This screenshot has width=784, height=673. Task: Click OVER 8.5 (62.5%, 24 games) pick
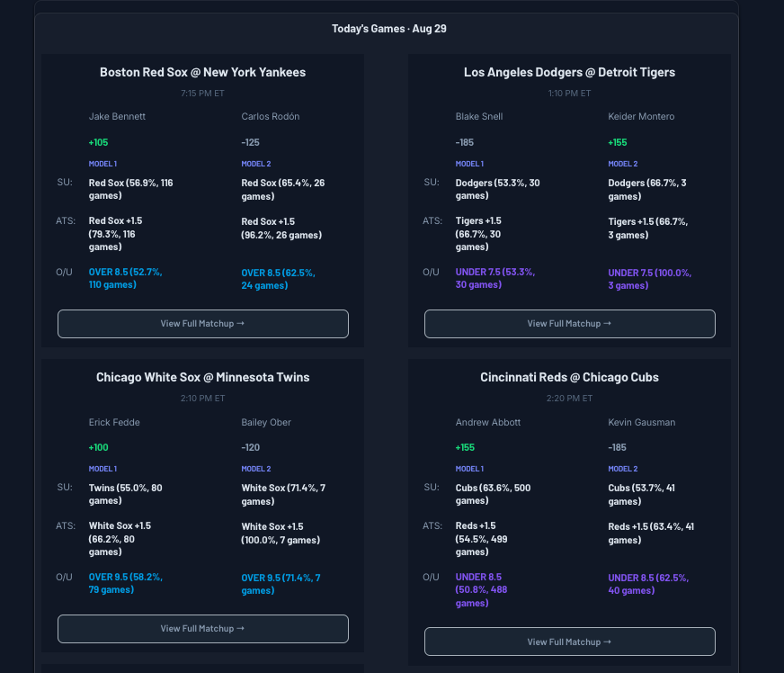(278, 279)
